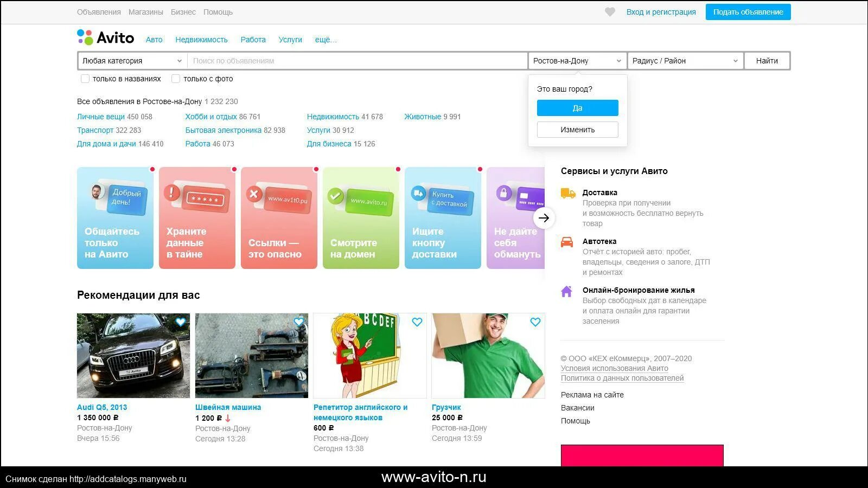Go to Недвижимость section in header
Image resolution: width=868 pixels, height=488 pixels.
tap(201, 40)
